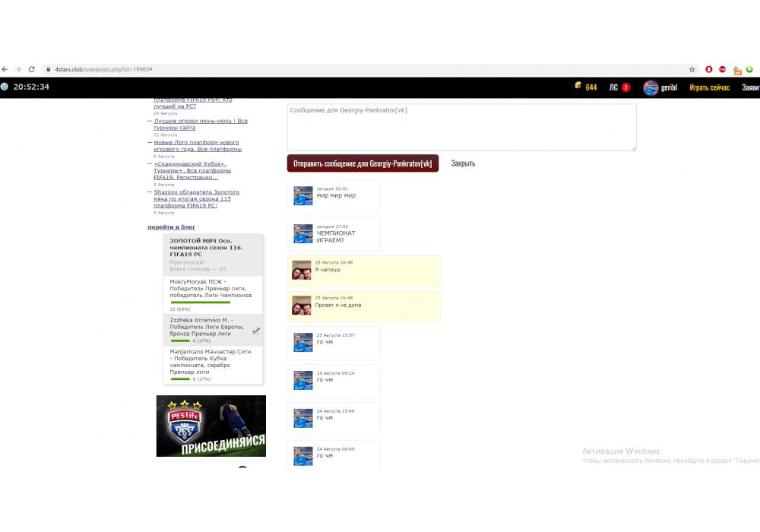
Task: Click avatar of 24 Августа 19:46 message
Action: 303,418
